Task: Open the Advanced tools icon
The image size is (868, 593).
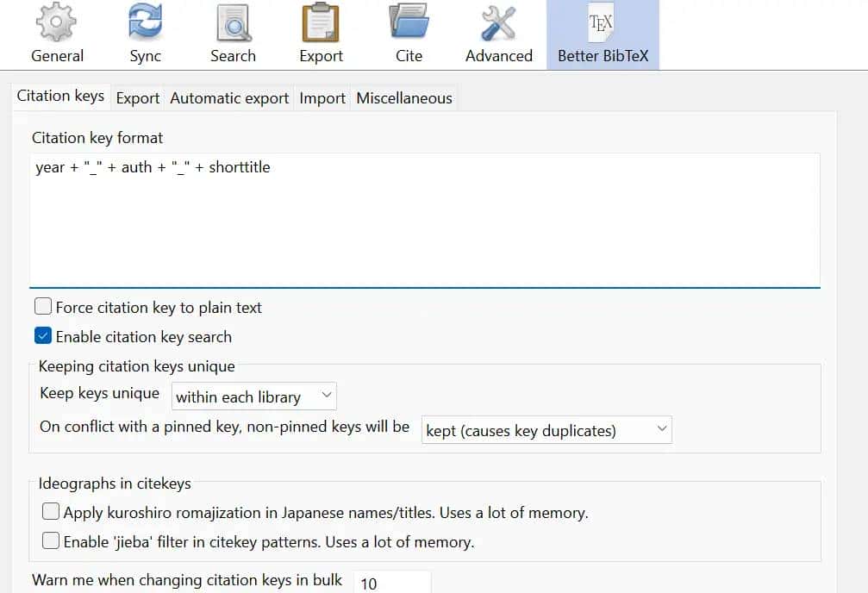Action: pyautogui.click(x=498, y=24)
